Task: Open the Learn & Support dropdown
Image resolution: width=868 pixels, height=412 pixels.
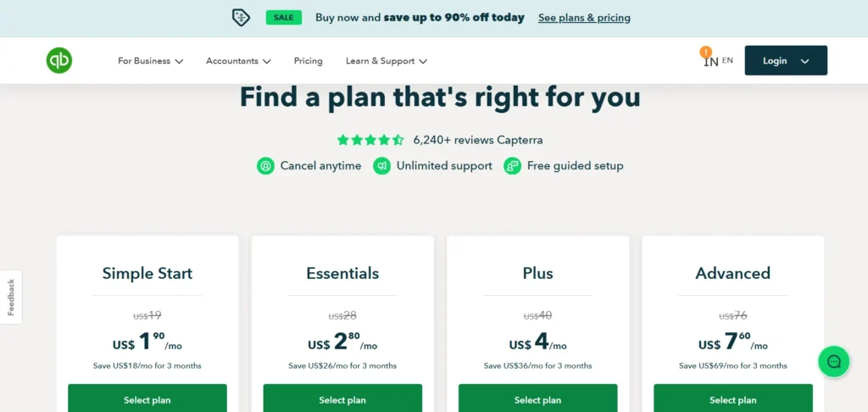Action: coord(387,61)
